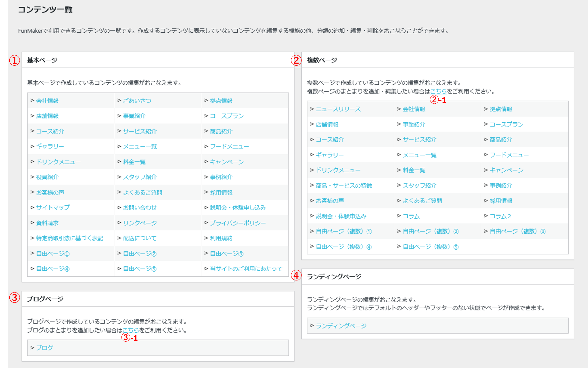Open 当サイトのご利用にあたって link
The width and height of the screenshot is (588, 368).
pos(246,269)
